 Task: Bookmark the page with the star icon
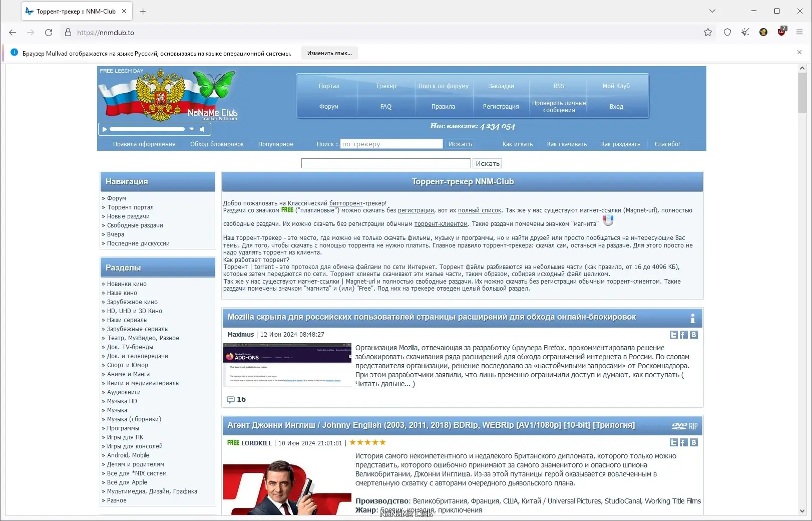pos(708,32)
